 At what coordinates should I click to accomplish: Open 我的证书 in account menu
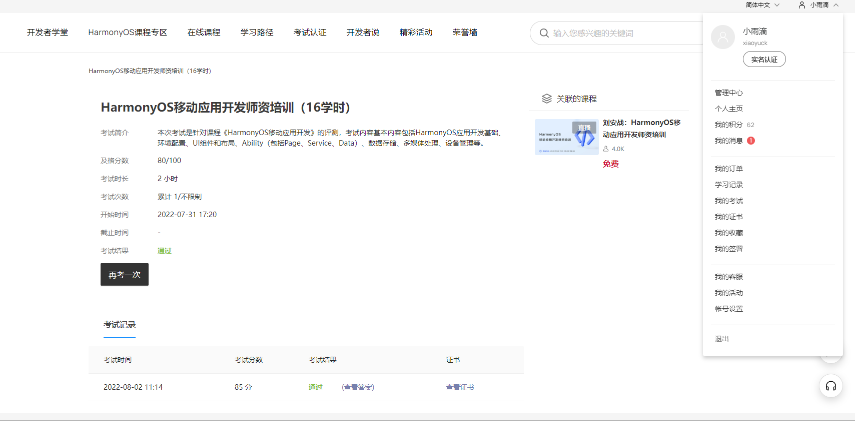[x=728, y=217]
